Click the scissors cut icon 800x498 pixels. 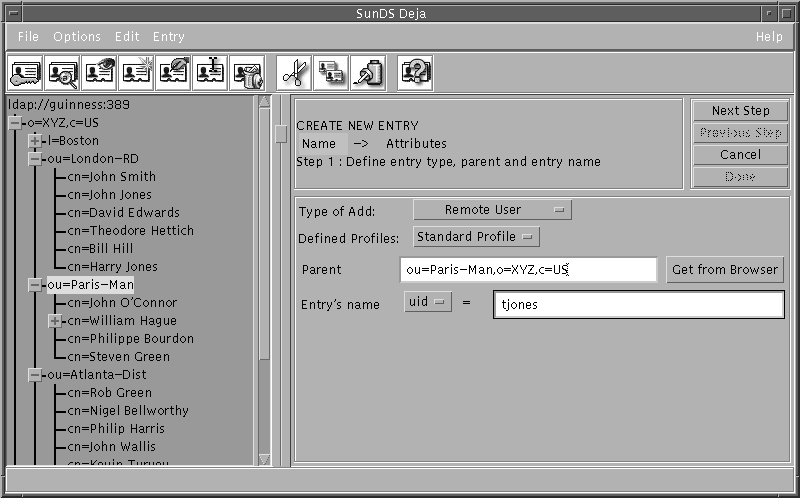pos(294,73)
